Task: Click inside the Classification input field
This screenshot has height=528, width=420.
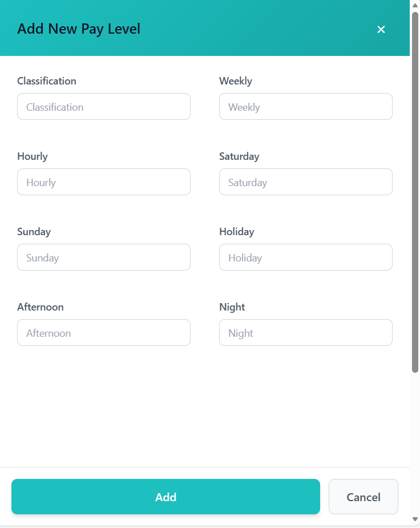Action: point(103,106)
